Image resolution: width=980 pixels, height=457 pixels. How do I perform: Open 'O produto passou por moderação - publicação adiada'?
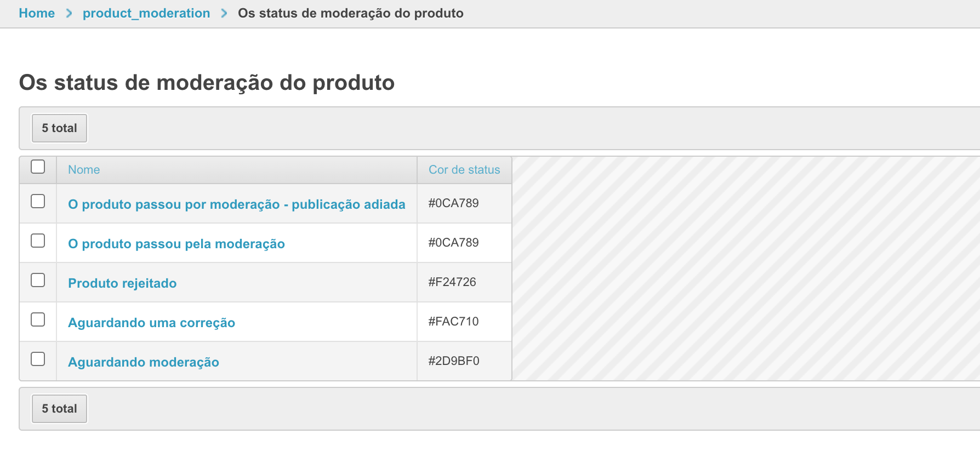pyautogui.click(x=236, y=204)
